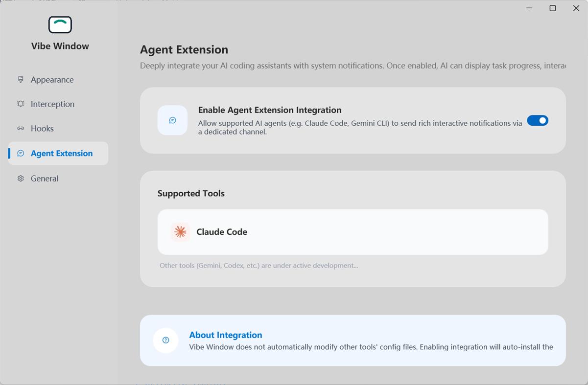Close the Vibe Window application
Image resolution: width=588 pixels, height=385 pixels.
click(576, 8)
